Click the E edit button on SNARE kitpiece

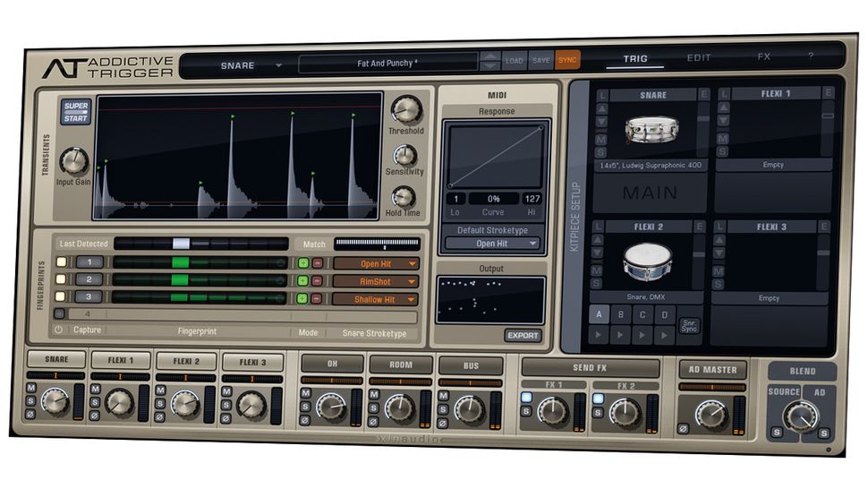(703, 94)
